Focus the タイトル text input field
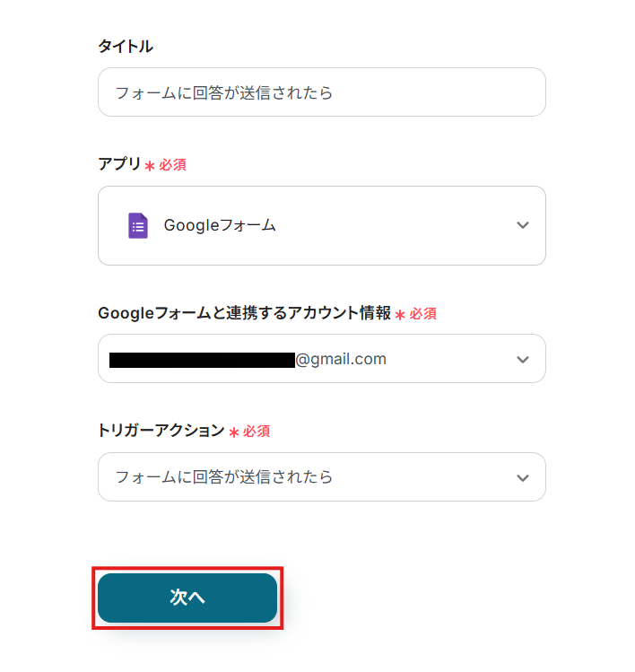 [321, 92]
